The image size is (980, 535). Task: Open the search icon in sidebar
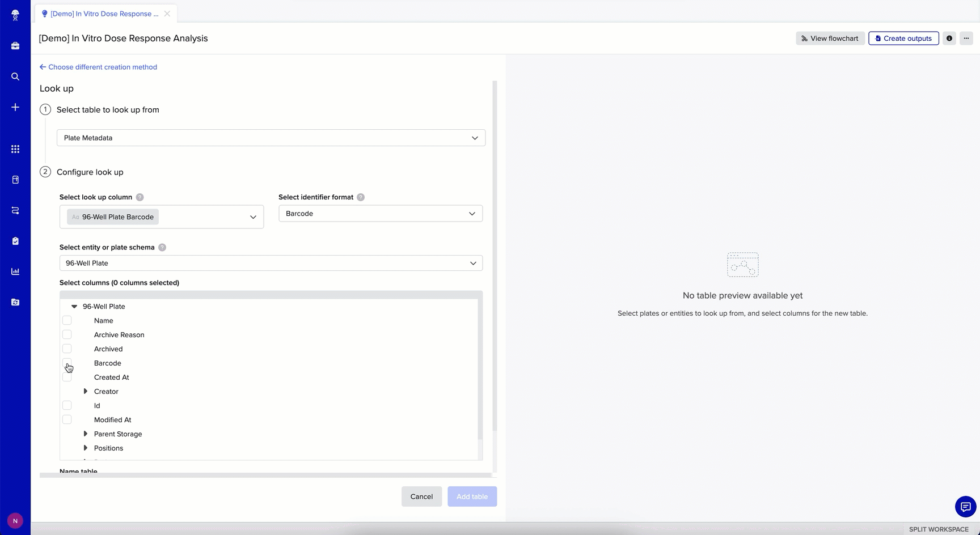point(15,77)
